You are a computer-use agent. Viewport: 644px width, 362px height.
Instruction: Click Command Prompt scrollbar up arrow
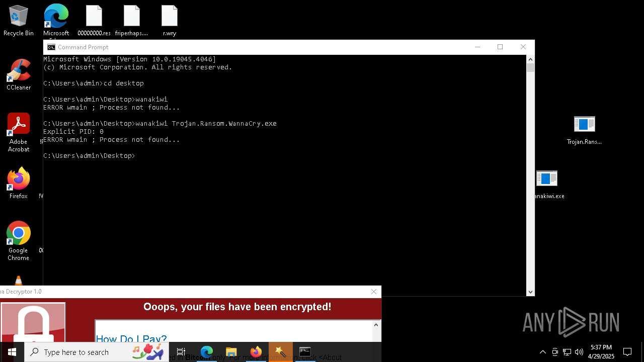[530, 59]
